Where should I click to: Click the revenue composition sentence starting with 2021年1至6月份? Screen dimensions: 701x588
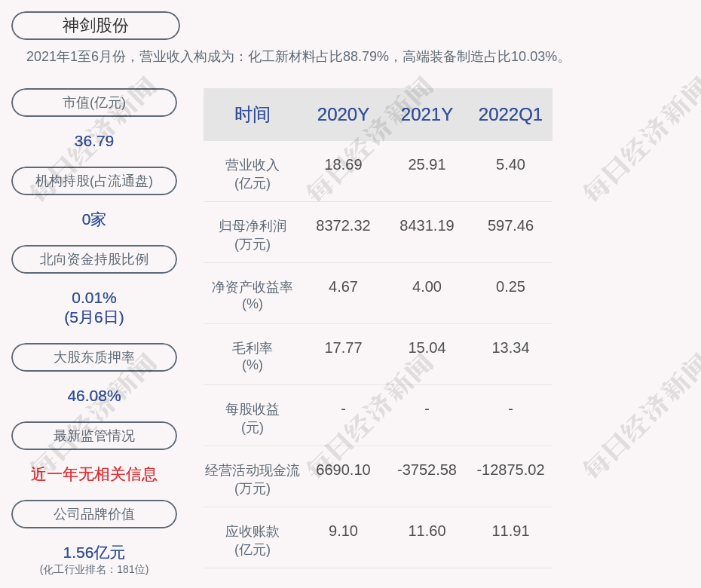pyautogui.click(x=297, y=57)
